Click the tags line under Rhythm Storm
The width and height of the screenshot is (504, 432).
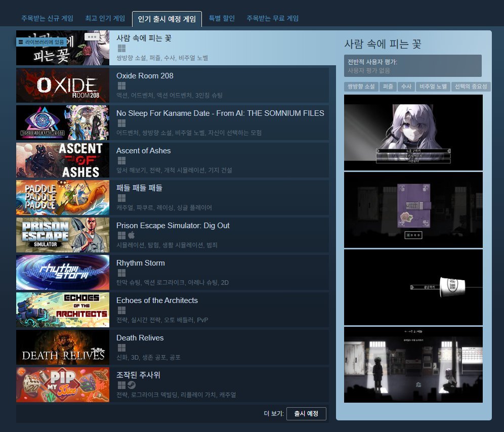coord(172,283)
